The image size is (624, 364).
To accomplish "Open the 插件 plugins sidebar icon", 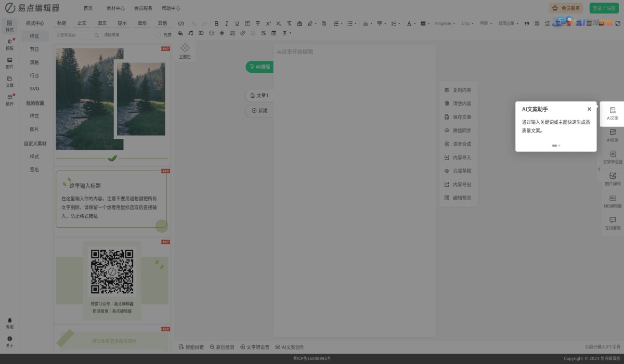I will tap(9, 100).
